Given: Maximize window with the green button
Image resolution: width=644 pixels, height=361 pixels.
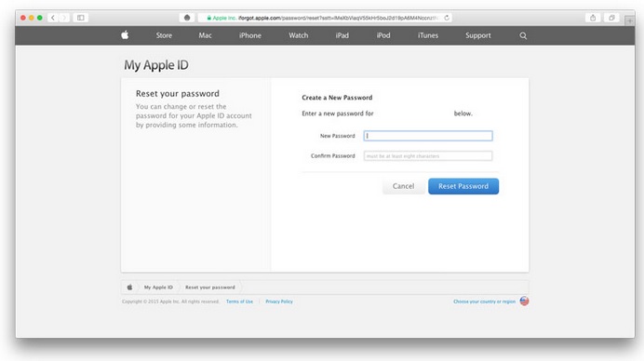Looking at the screenshot, I should coord(39,18).
